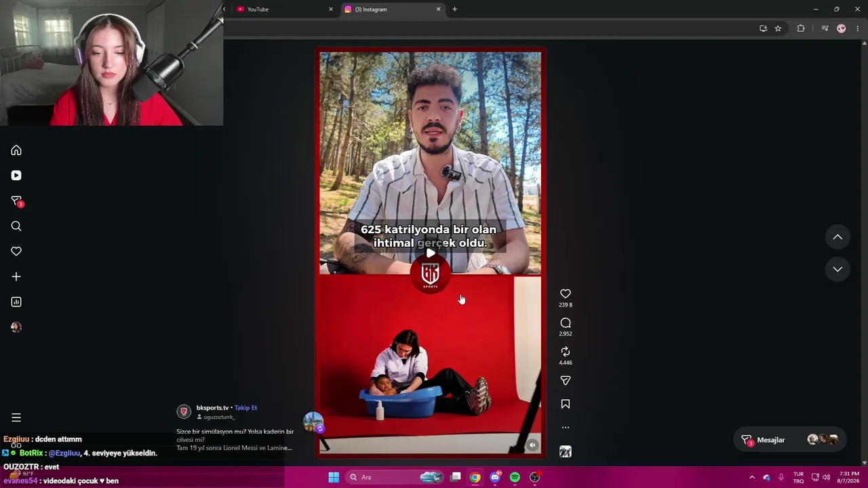Open Reels from the Instagram sidebar
The width and height of the screenshot is (868, 488).
tap(16, 176)
